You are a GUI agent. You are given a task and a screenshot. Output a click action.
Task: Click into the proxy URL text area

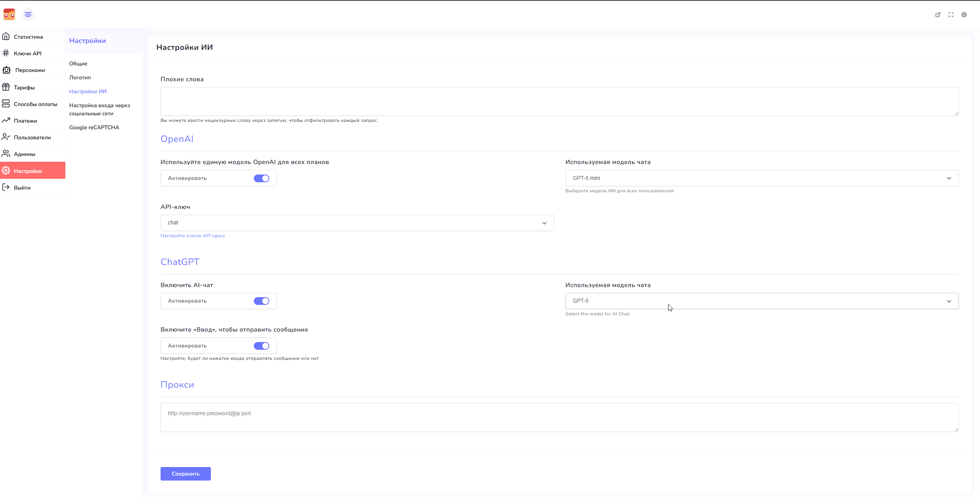click(559, 417)
